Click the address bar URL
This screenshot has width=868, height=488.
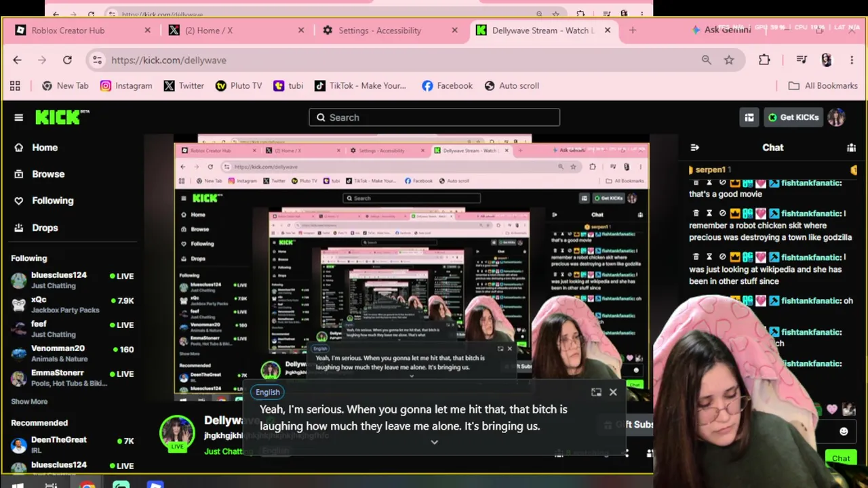(x=169, y=60)
